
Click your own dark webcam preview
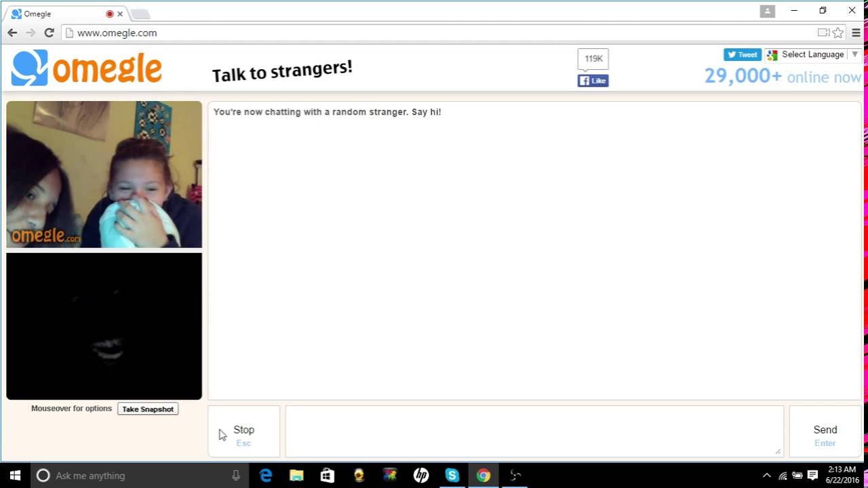[104, 326]
